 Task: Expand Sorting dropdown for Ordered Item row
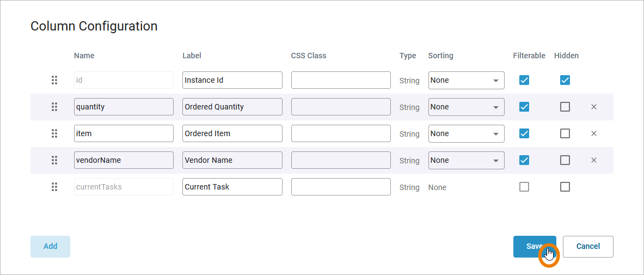pos(466,133)
